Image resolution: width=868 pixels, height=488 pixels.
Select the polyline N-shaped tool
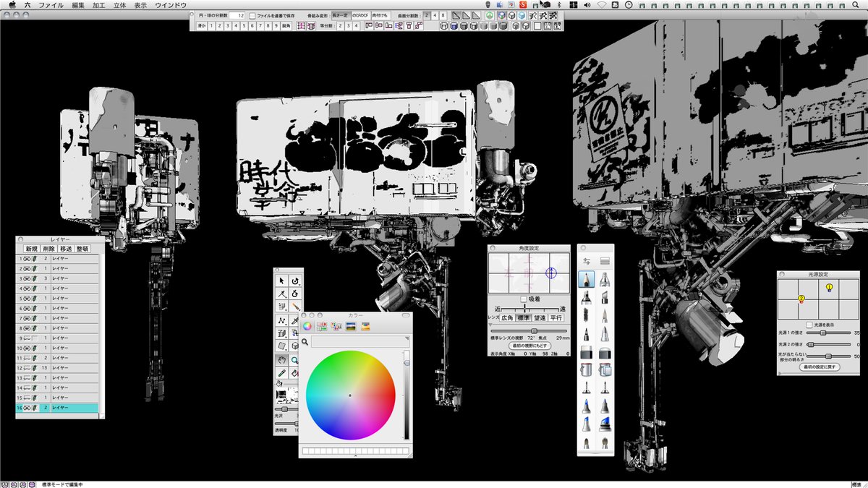(x=281, y=320)
